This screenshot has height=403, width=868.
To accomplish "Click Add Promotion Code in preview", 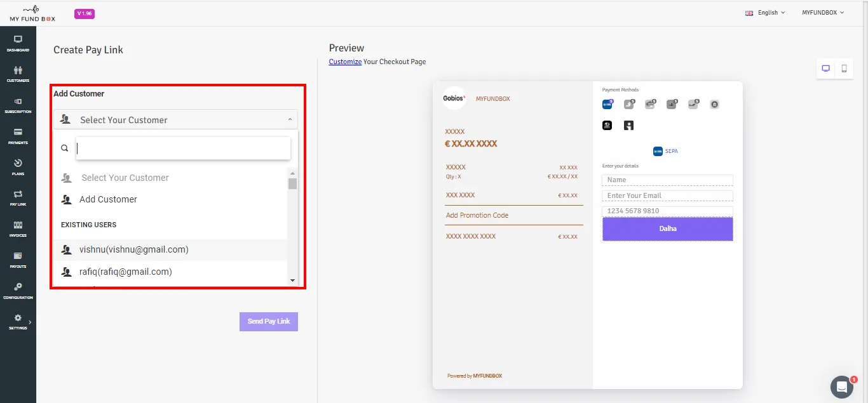I will [x=477, y=215].
